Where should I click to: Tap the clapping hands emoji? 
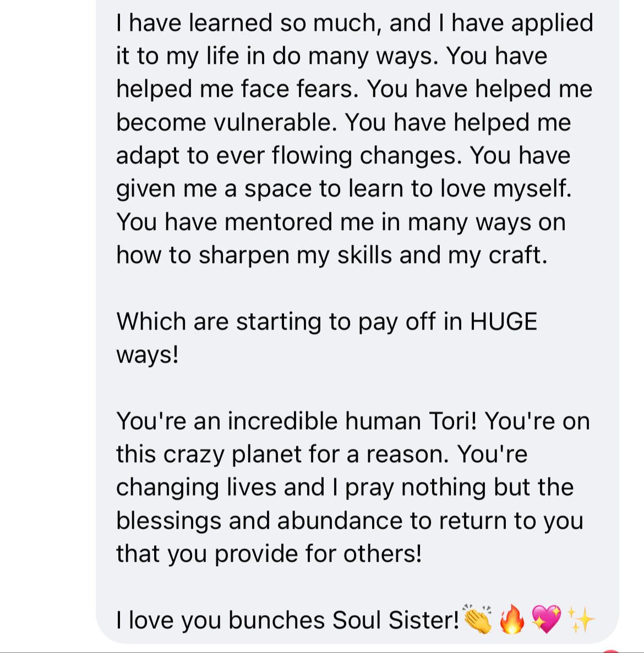(477, 619)
